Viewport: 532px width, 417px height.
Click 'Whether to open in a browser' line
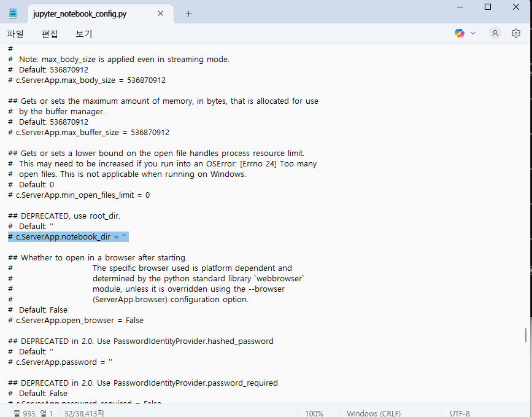tap(98, 258)
